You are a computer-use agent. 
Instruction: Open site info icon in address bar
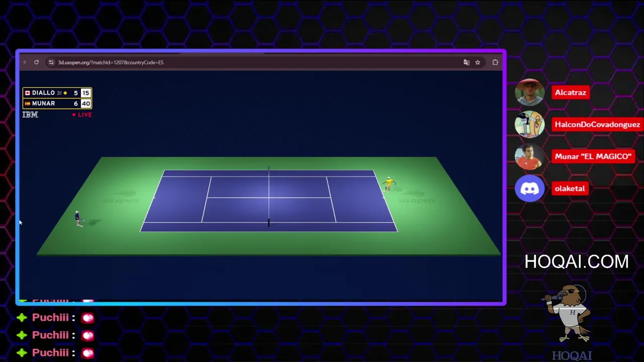(51, 62)
